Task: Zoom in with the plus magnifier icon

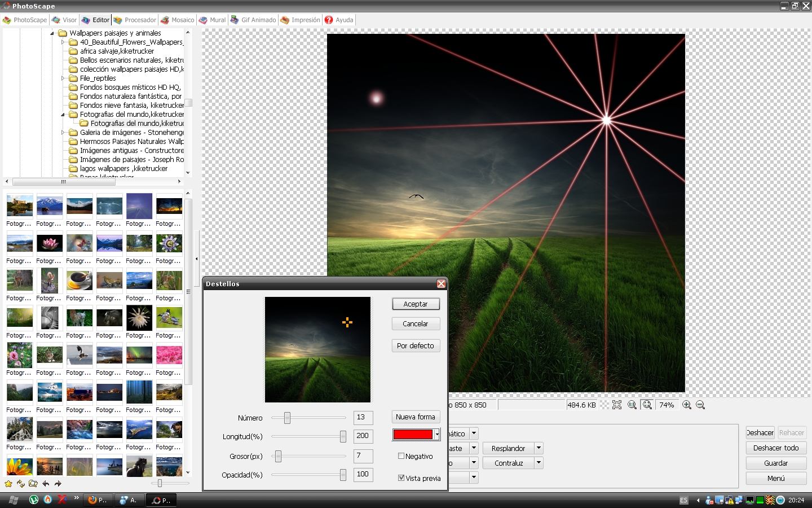Action: click(687, 405)
